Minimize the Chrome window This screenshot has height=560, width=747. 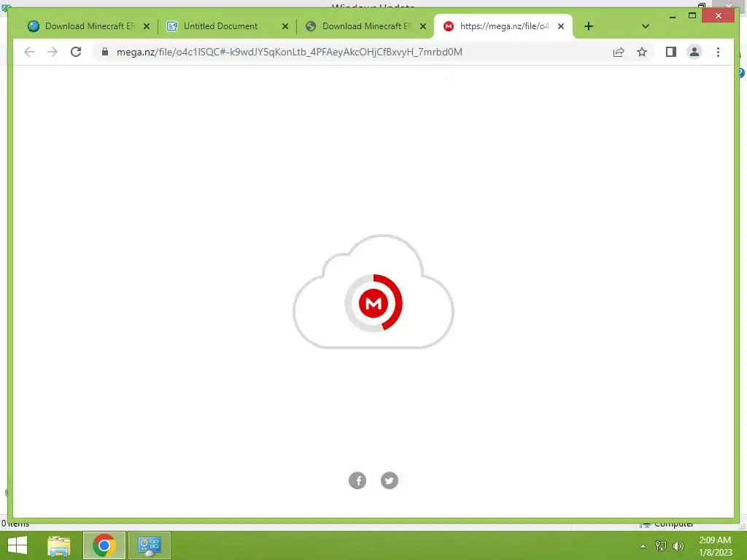[x=672, y=16]
